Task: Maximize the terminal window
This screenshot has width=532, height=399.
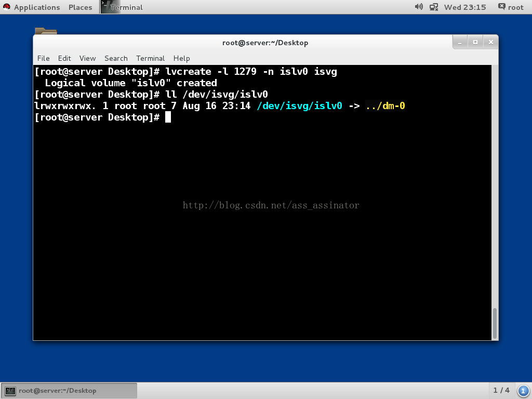Action: [475, 43]
